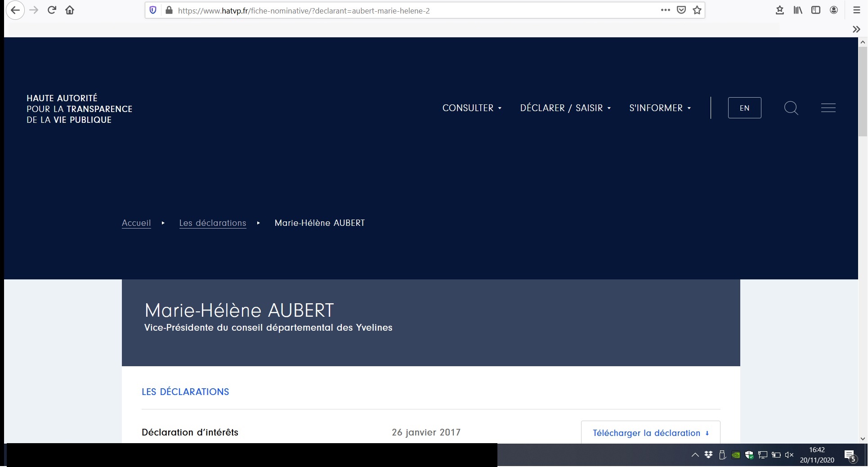Open the Firefox hamburger menu
Screen dimensions: 868x467
(857, 10)
